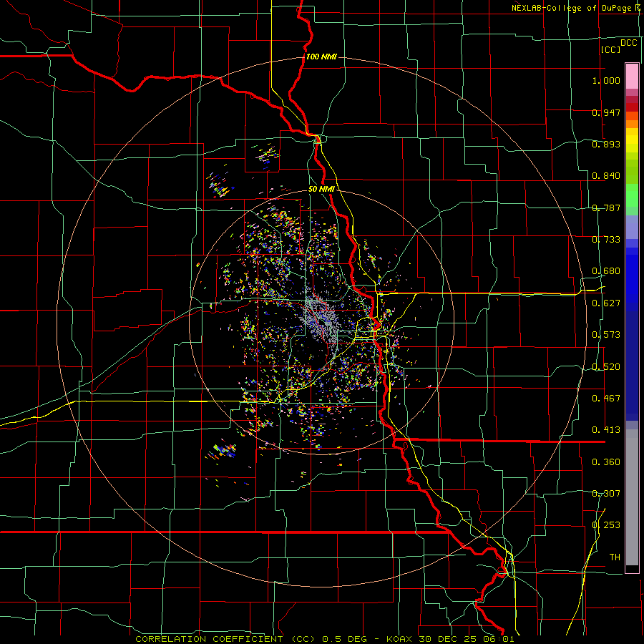
Task: Click the 0.520 legend value
Action: 606,367
